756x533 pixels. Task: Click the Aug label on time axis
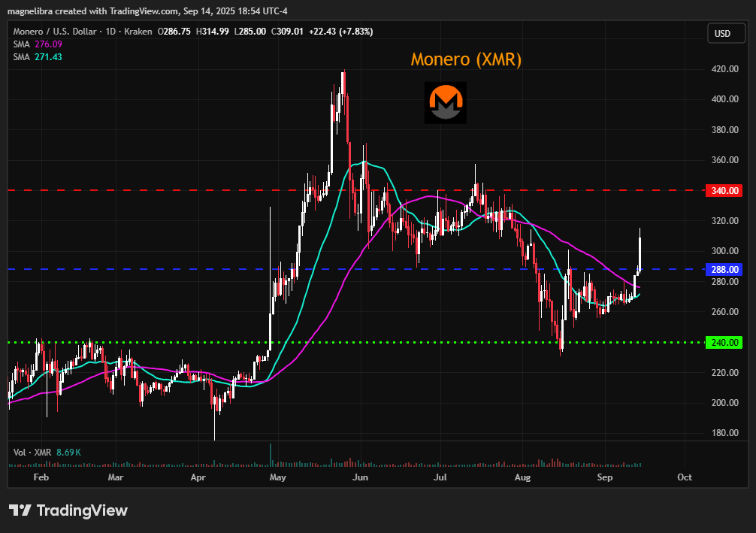pos(522,477)
